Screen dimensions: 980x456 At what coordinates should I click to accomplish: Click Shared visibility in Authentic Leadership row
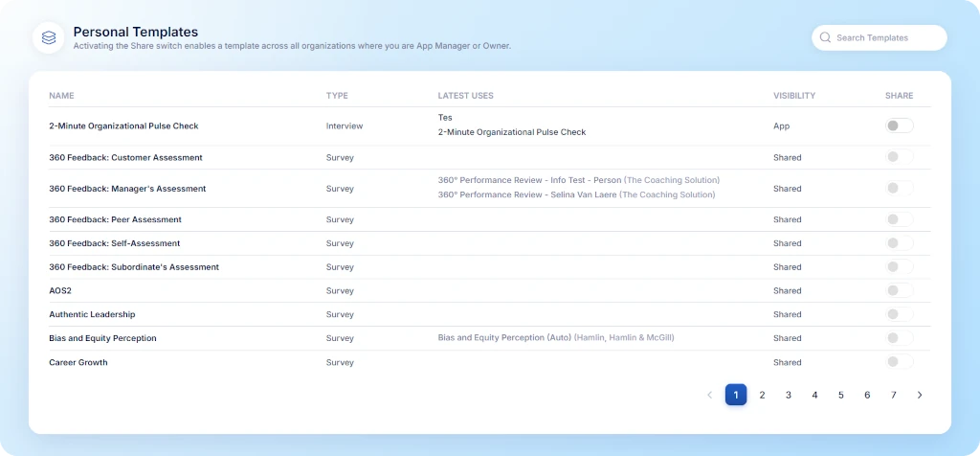click(788, 314)
